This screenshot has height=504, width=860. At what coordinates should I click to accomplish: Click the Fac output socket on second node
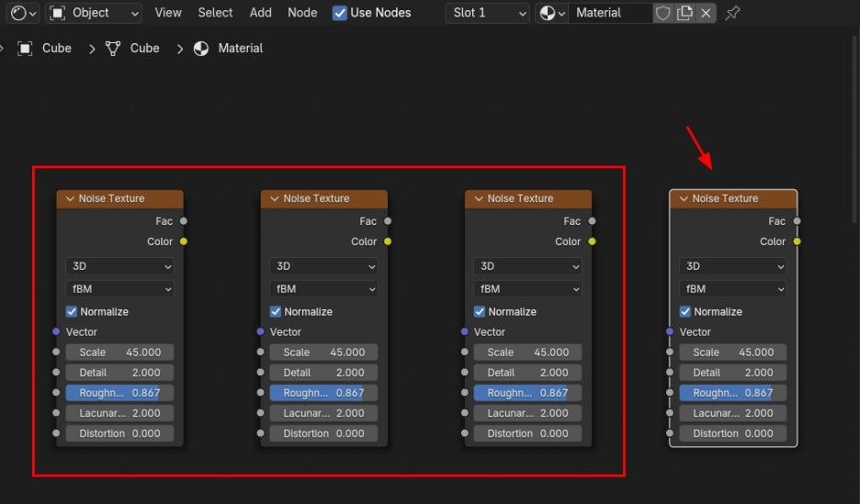point(388,221)
